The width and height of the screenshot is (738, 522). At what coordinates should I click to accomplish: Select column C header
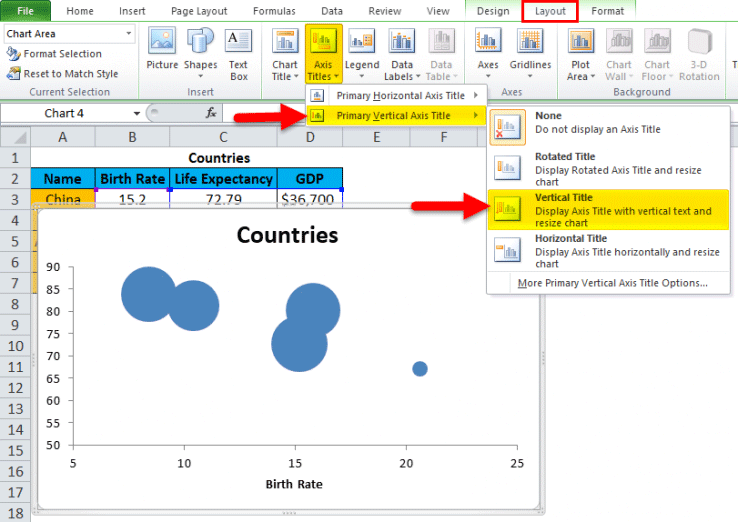tap(223, 137)
